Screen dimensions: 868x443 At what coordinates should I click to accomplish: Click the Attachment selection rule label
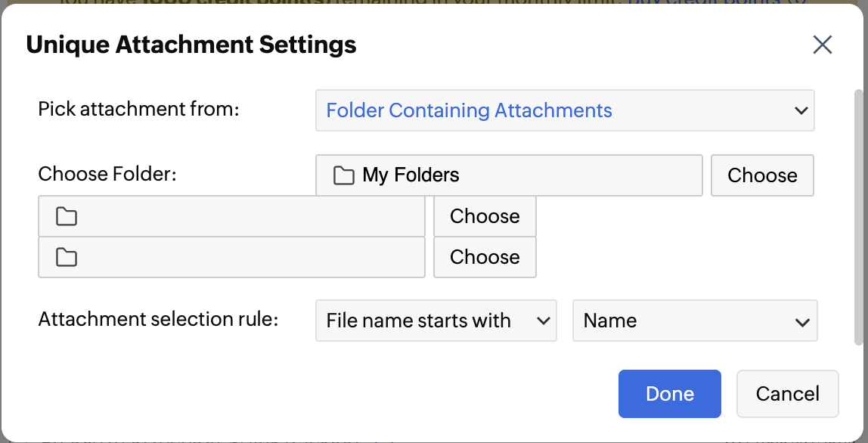(158, 319)
